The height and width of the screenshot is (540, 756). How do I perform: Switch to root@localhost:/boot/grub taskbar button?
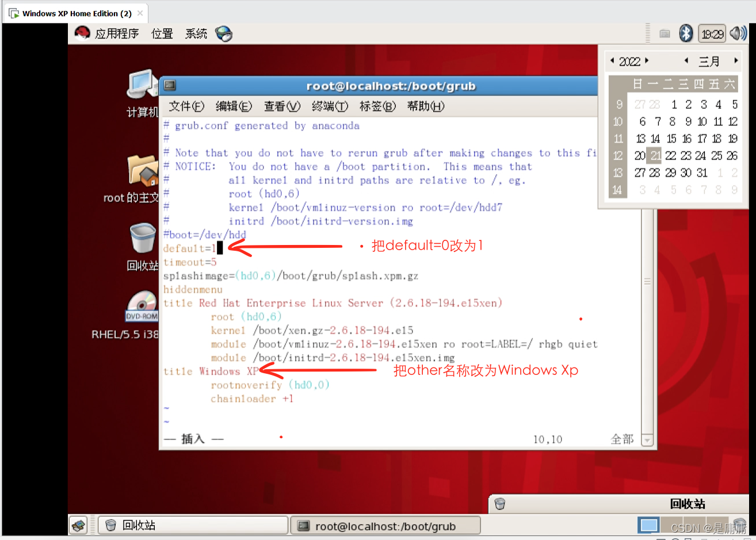click(385, 526)
